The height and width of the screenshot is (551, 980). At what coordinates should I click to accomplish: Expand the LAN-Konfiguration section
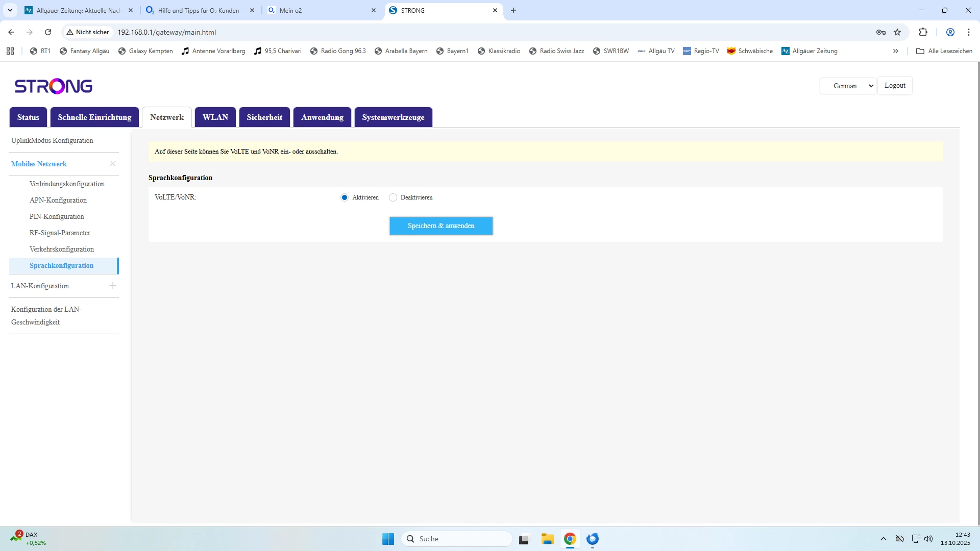tap(113, 286)
